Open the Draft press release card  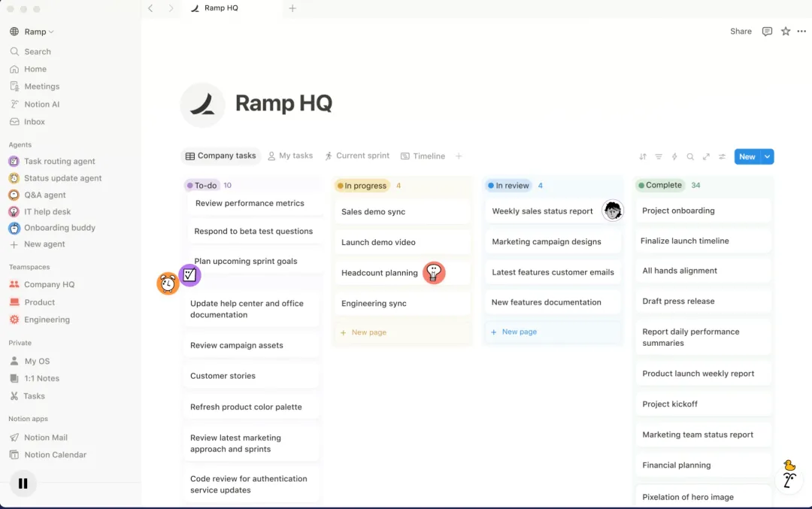(704, 301)
